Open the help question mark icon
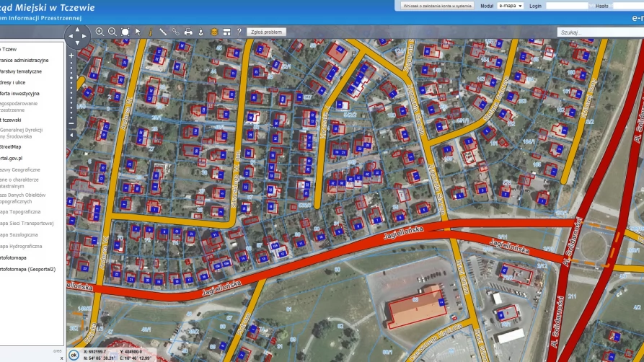Viewport: 644px width, 362px height. (239, 32)
